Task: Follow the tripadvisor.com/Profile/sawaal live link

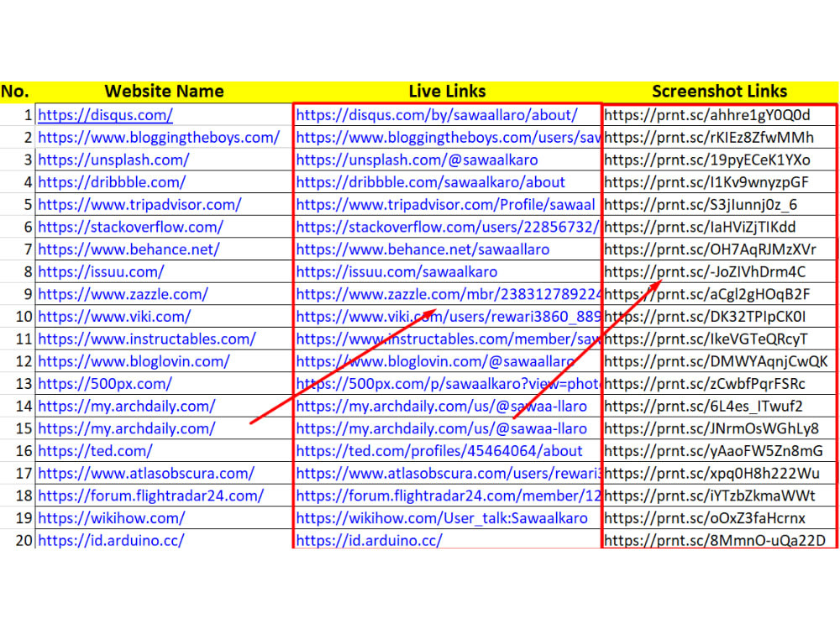Action: click(446, 205)
